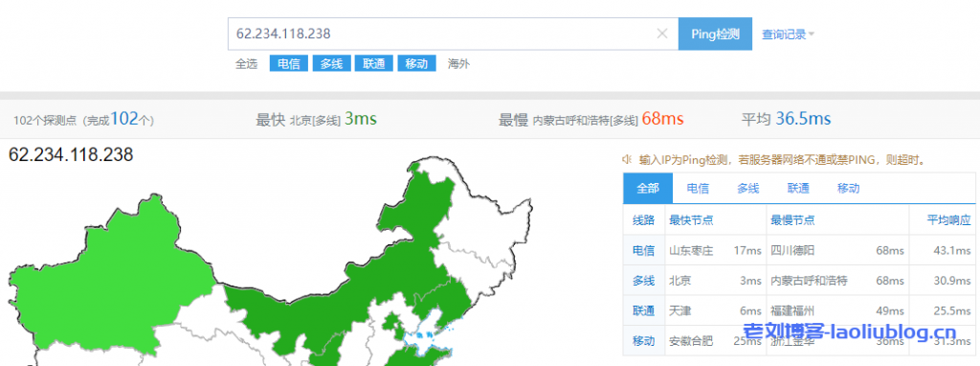Click the 43.1ms average value
Image resolution: width=980 pixels, height=366 pixels.
pos(952,251)
